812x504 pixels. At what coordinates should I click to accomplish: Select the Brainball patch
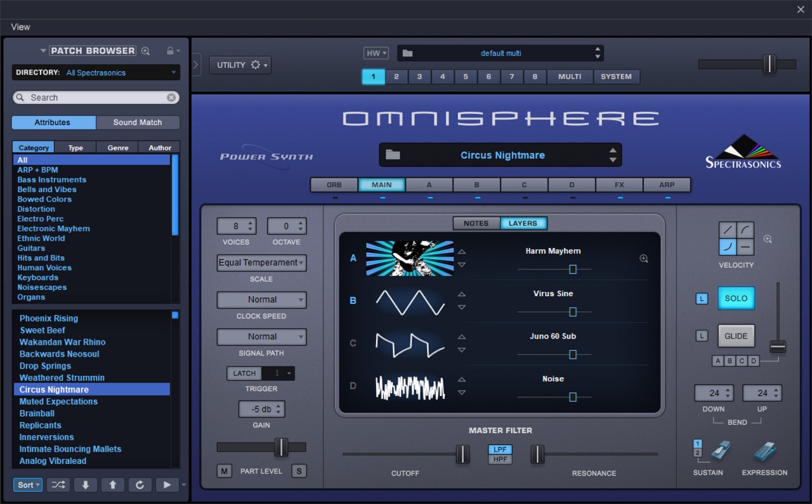pyautogui.click(x=37, y=413)
